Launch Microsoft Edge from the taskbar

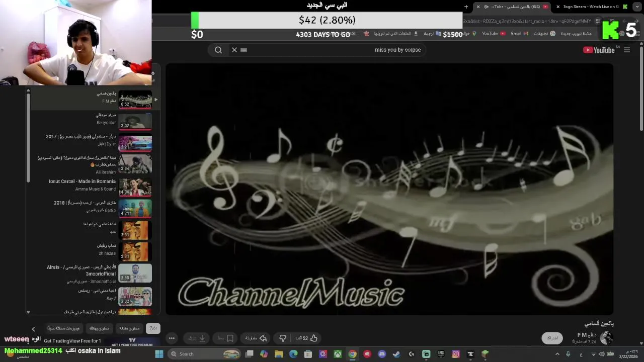[293, 354]
